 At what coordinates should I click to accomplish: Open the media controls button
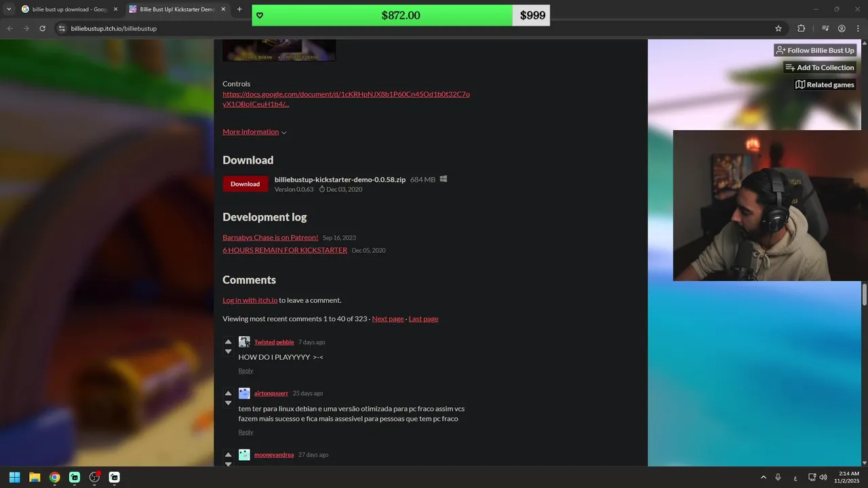(x=825, y=28)
